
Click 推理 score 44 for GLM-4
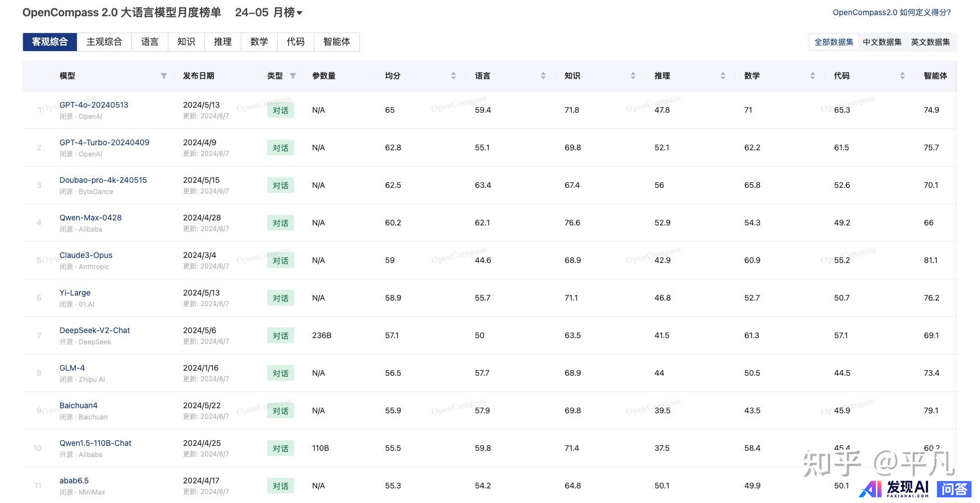coord(659,373)
